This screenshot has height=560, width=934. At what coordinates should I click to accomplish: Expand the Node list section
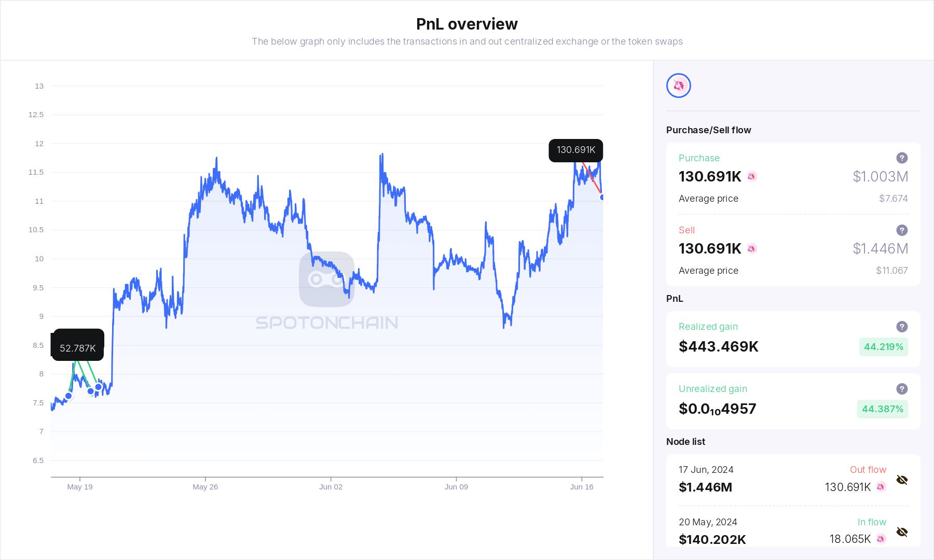[x=685, y=442]
